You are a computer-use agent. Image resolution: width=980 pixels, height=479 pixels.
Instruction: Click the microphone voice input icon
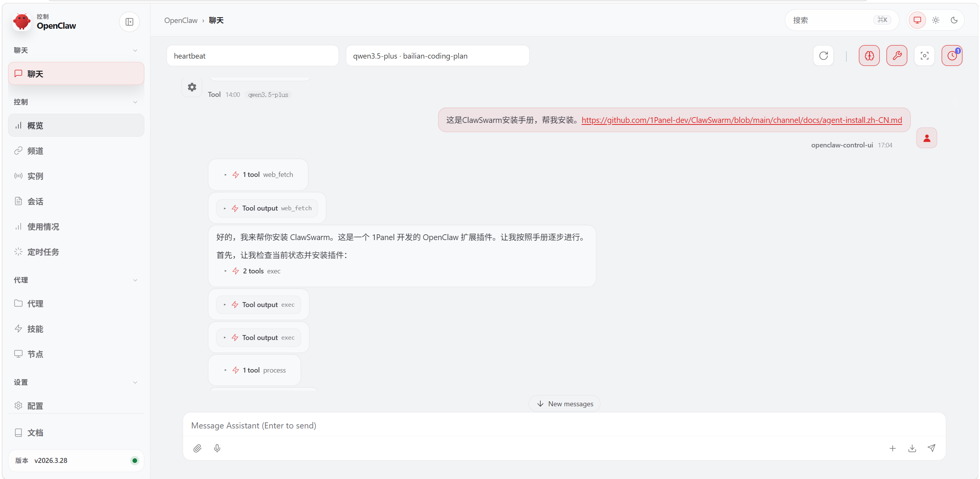tap(217, 448)
